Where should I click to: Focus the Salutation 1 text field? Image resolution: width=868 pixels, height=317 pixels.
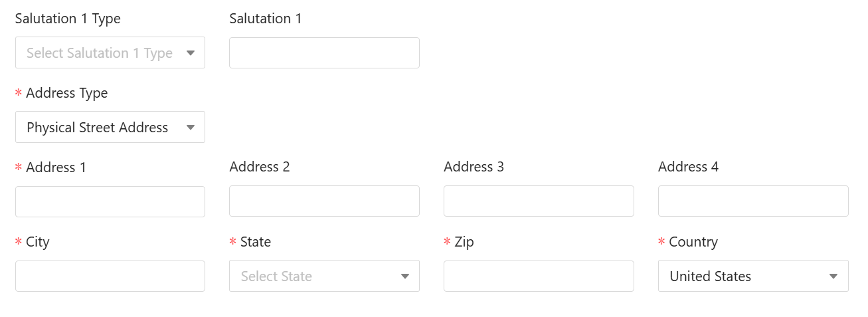click(x=324, y=53)
